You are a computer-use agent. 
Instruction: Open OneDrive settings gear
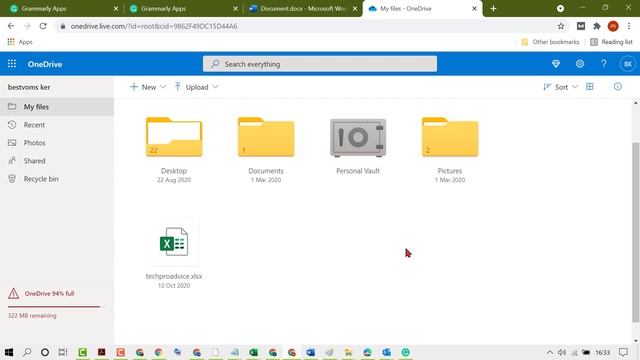coord(580,64)
